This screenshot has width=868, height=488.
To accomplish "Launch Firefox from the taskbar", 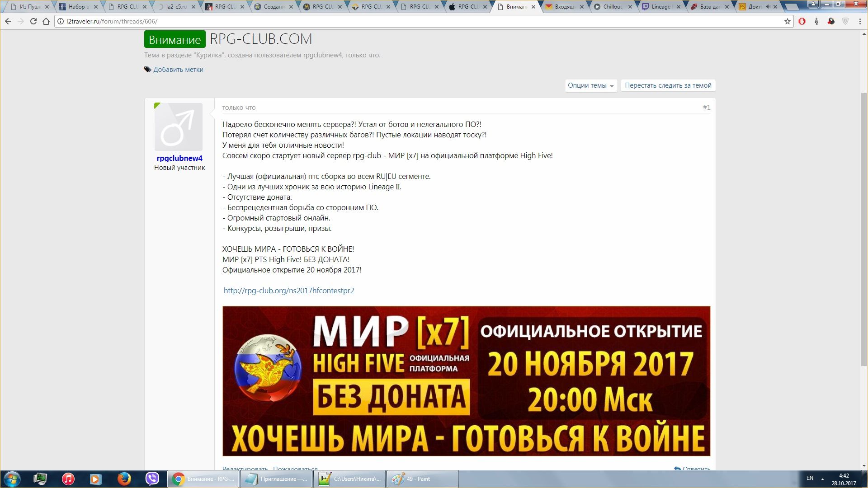I will 124,479.
